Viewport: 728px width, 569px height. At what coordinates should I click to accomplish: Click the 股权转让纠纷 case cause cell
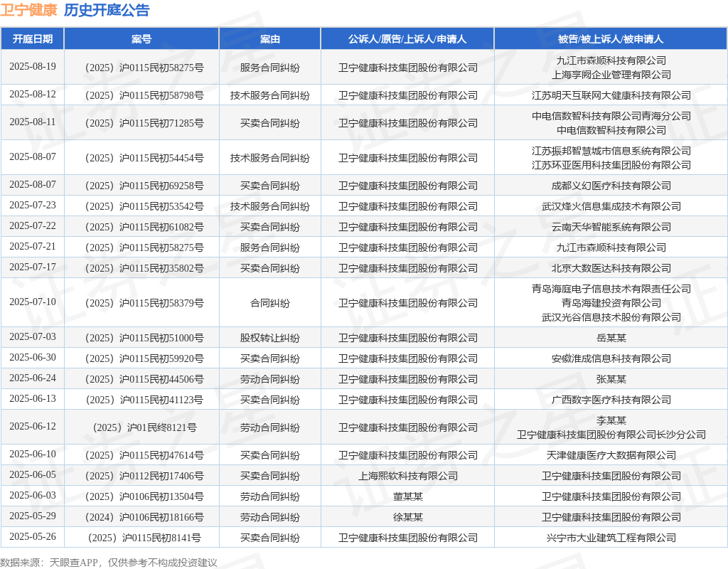click(269, 338)
